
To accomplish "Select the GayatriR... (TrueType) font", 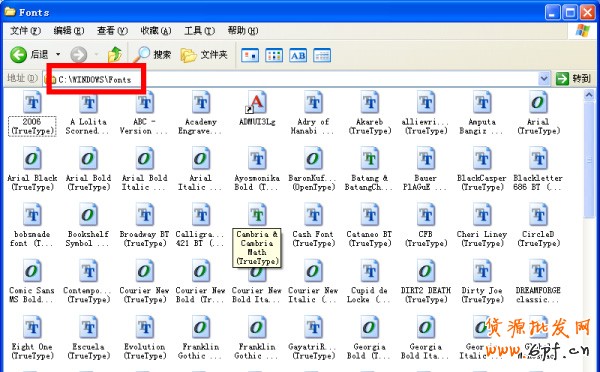I will (x=313, y=338).
